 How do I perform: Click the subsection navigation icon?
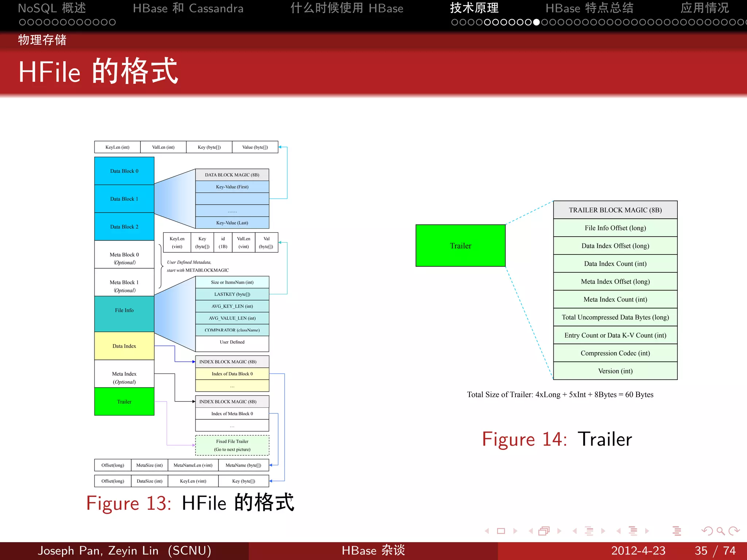click(589, 531)
